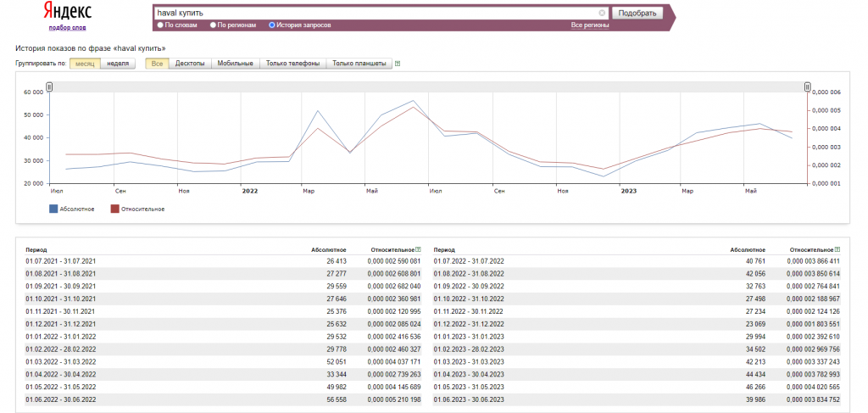Group data by месяц
This screenshot has height=413, width=868.
click(85, 64)
